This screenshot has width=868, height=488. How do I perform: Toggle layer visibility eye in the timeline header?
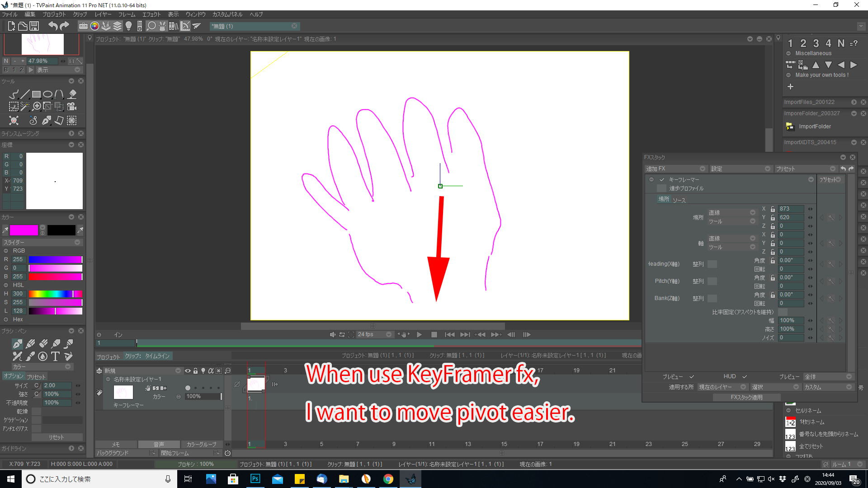point(188,371)
